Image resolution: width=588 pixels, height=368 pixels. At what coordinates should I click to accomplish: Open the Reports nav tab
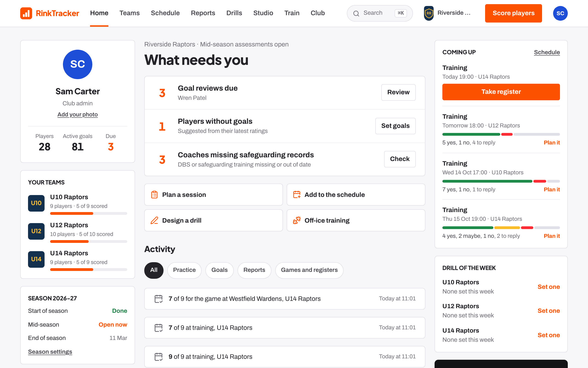[203, 13]
